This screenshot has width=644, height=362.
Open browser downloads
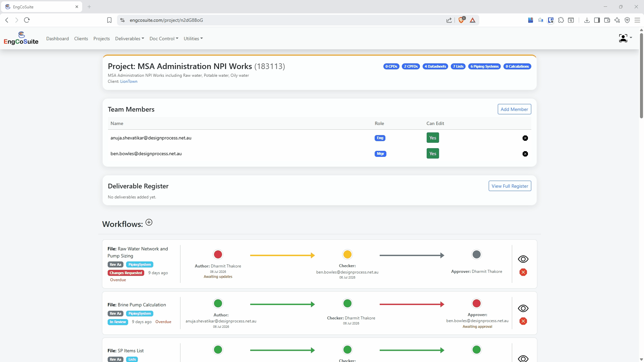point(587,20)
